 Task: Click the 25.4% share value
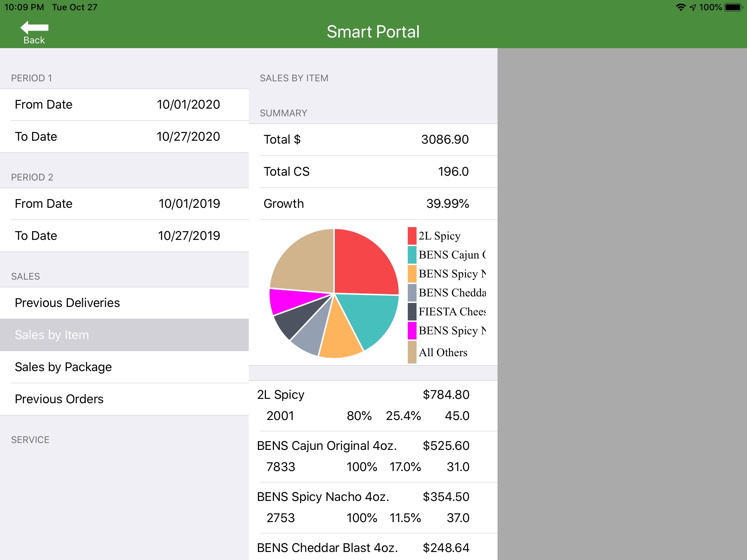[x=403, y=416]
